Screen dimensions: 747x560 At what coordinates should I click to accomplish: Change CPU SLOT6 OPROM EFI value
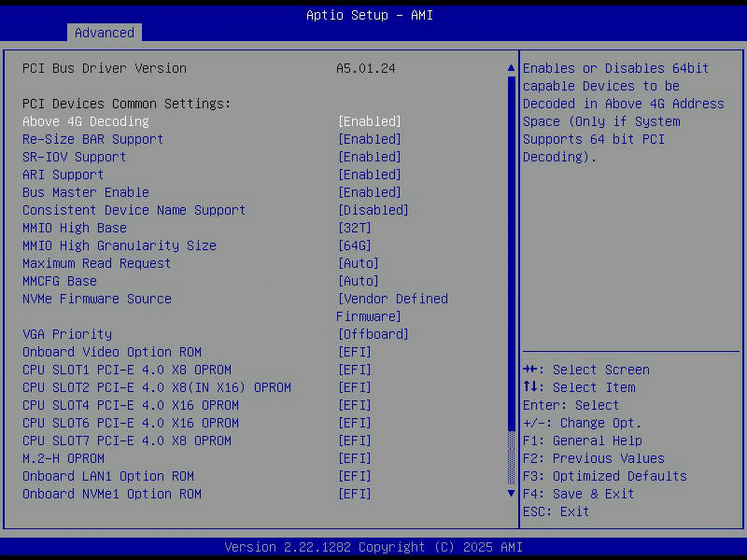(x=355, y=423)
